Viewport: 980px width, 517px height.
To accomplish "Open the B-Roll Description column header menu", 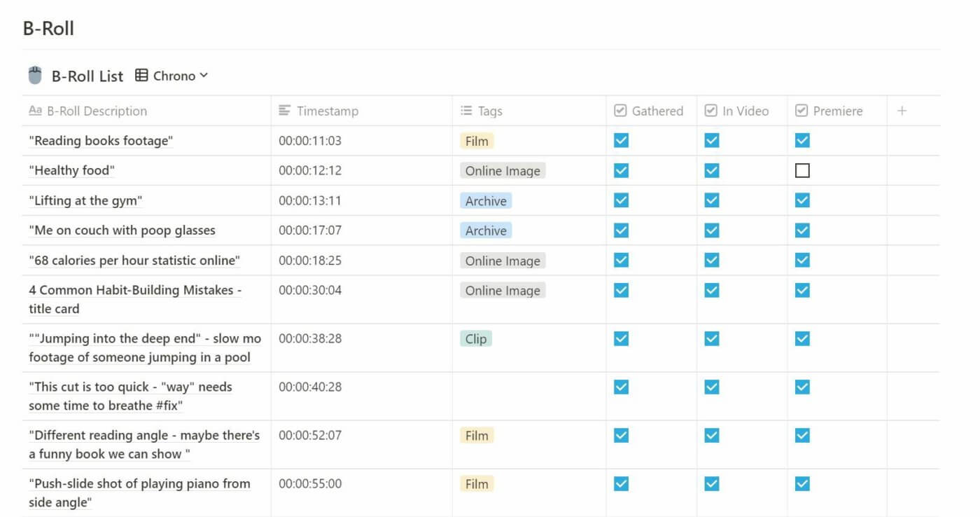I will point(147,111).
